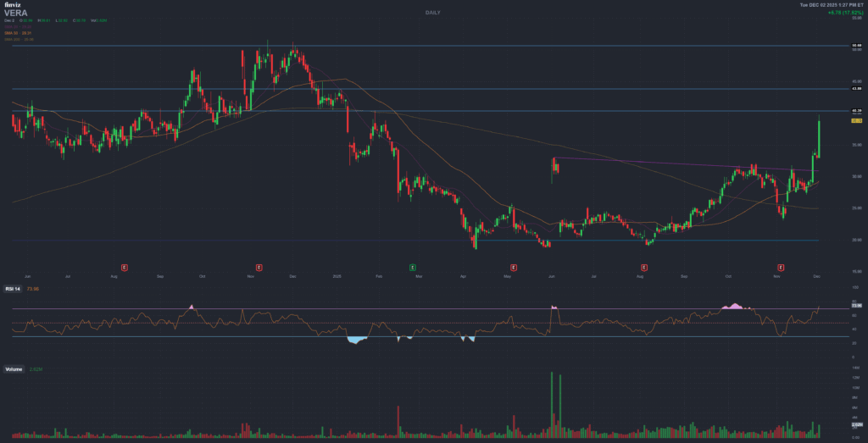
Task: Click the green earnings marker near March
Action: point(413,267)
